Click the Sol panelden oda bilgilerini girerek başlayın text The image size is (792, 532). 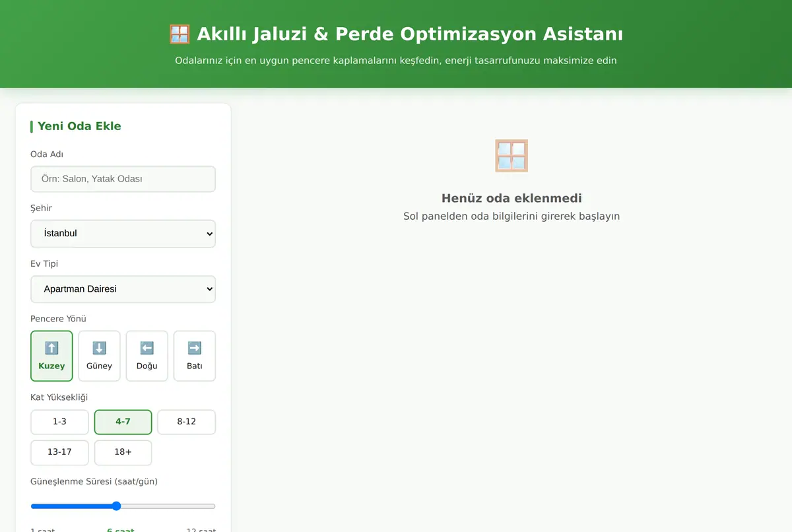coord(511,216)
